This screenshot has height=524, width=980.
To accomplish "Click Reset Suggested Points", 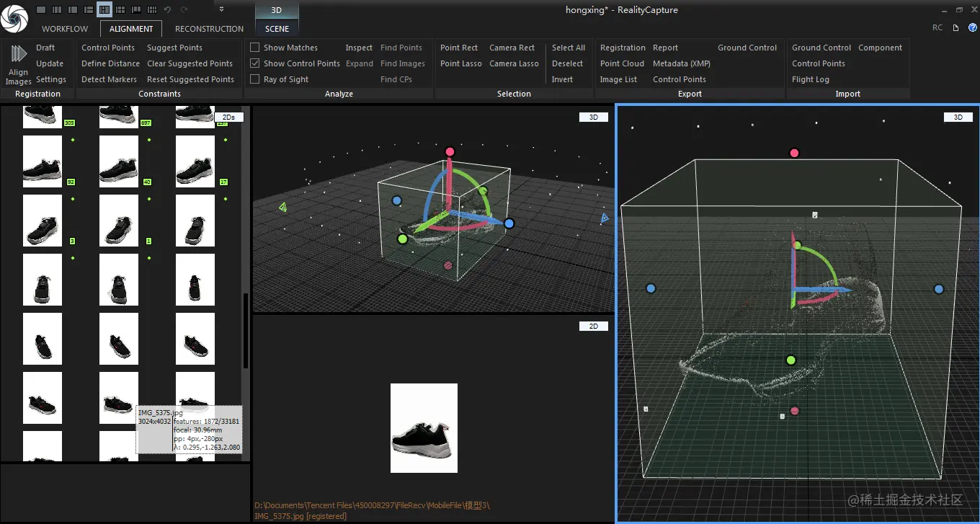I will tap(190, 79).
